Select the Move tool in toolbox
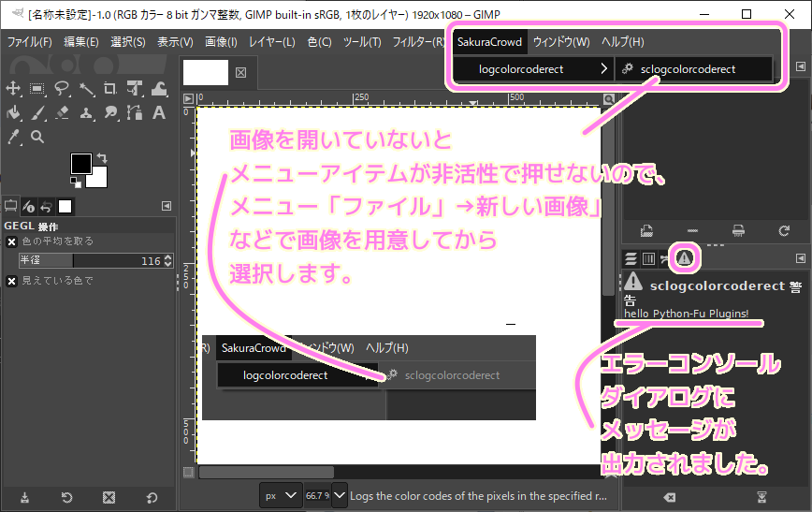 14,89
